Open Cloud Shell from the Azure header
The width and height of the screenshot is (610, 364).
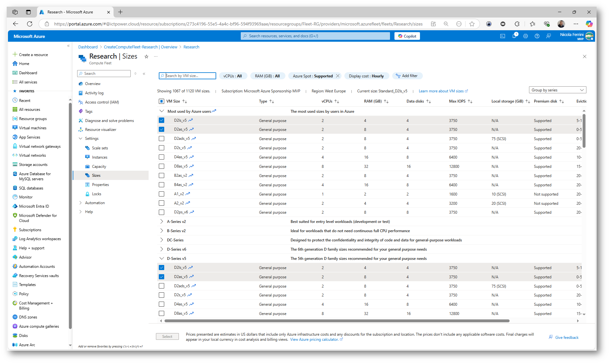503,36
